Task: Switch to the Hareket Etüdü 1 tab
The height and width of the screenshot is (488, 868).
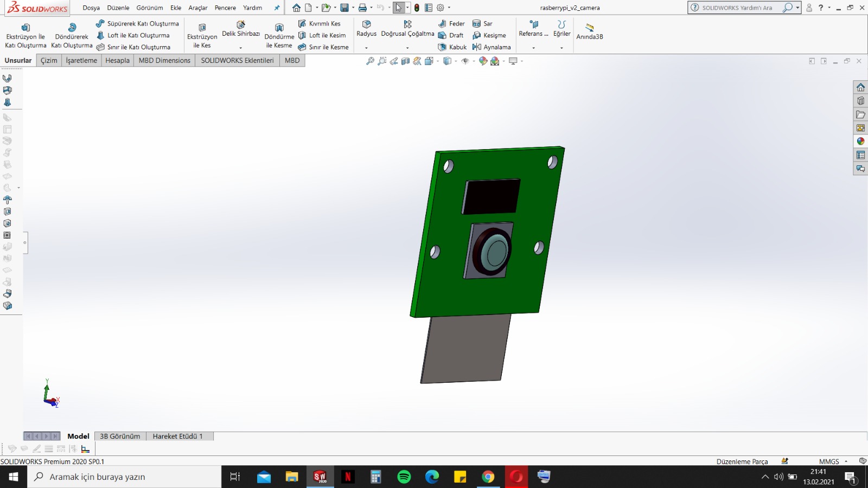Action: point(177,436)
